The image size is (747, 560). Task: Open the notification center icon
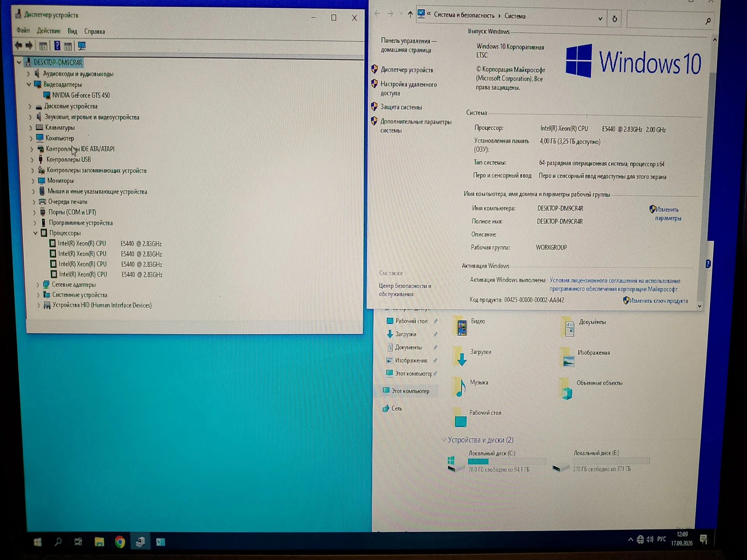(703, 539)
